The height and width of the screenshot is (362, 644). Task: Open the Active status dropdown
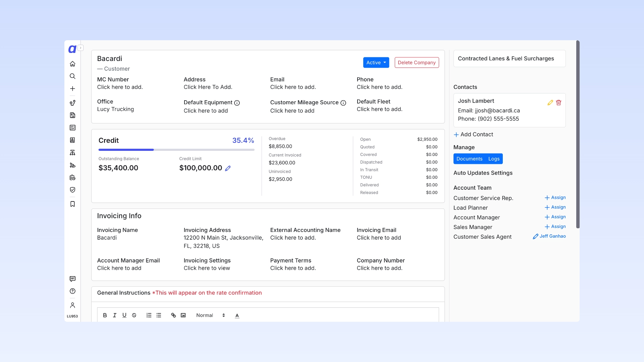point(376,63)
